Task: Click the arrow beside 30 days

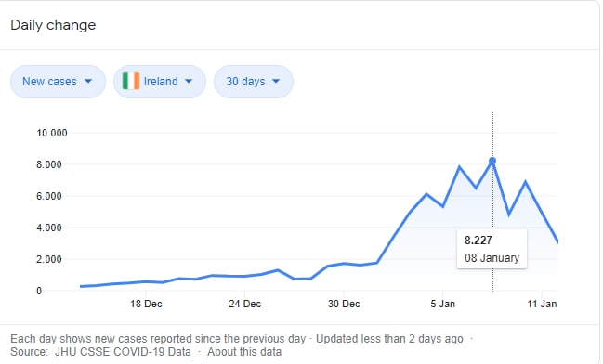Action: point(276,81)
